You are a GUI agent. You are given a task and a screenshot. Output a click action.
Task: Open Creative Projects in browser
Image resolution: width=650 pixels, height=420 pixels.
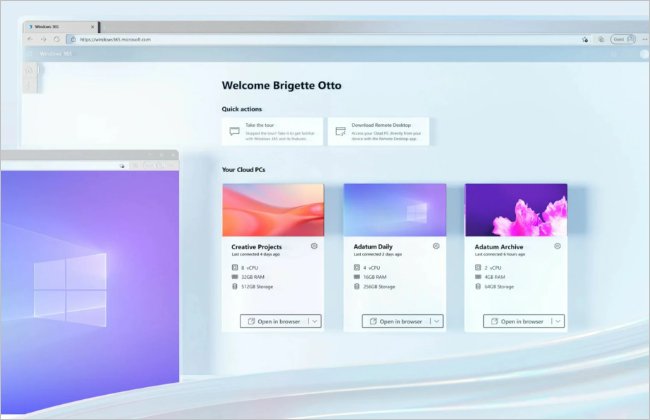274,321
